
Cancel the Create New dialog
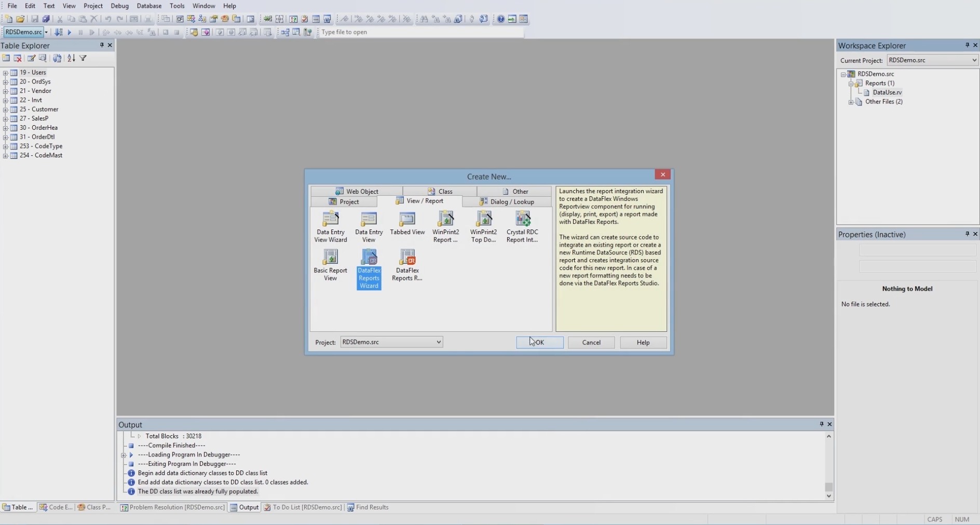point(591,342)
